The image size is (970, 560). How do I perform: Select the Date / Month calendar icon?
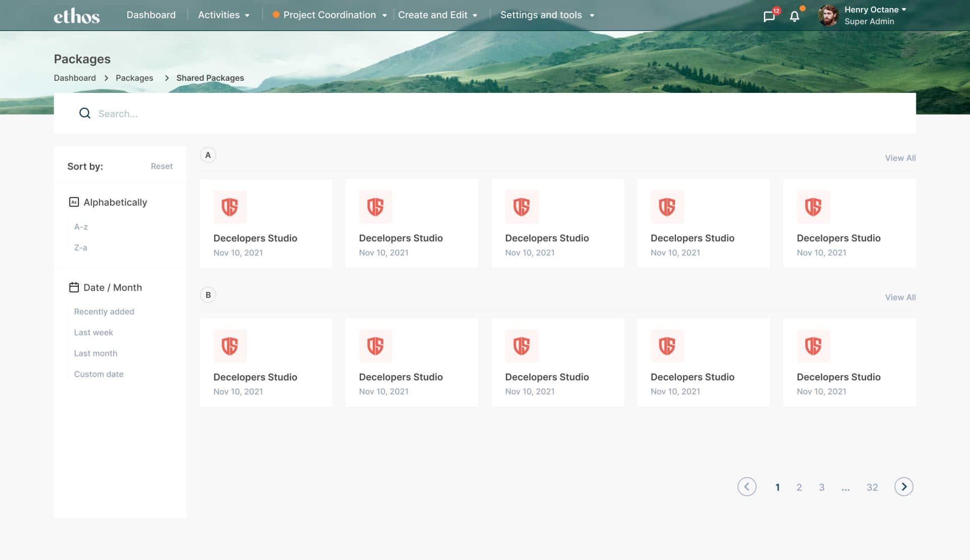[74, 287]
